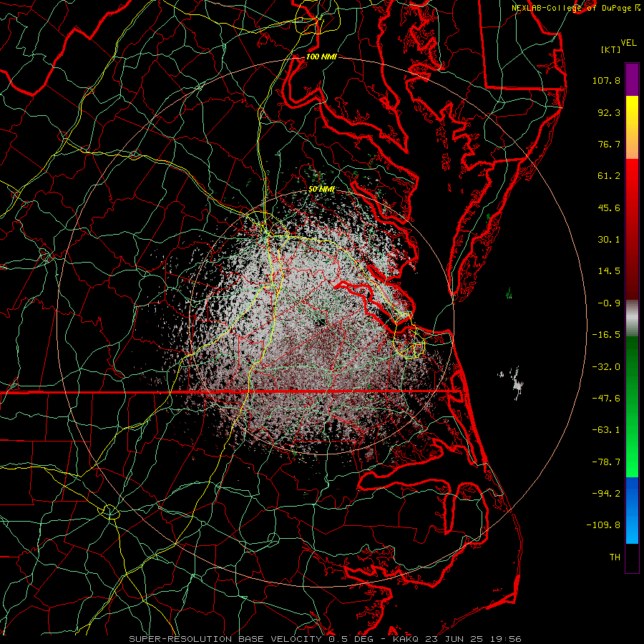Click the blue band on the velocity color scale
The width and height of the screenshot is (644, 644).
[632, 510]
